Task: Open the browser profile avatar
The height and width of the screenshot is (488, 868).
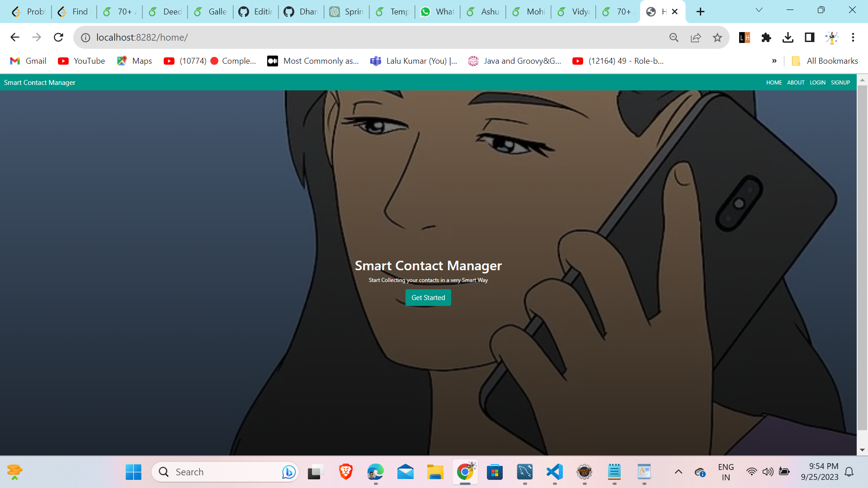Action: [832, 38]
